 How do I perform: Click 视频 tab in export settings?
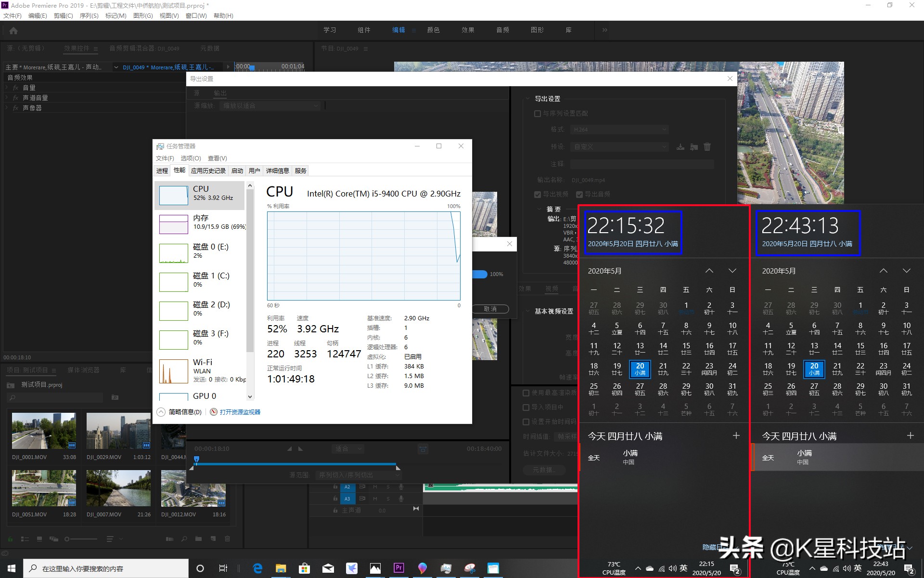(x=552, y=289)
